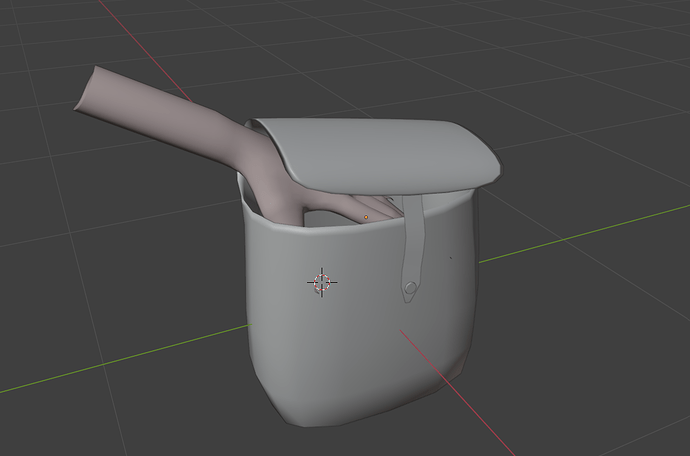Click the round snap button on strap
This screenshot has height=456, width=690.
click(x=411, y=288)
